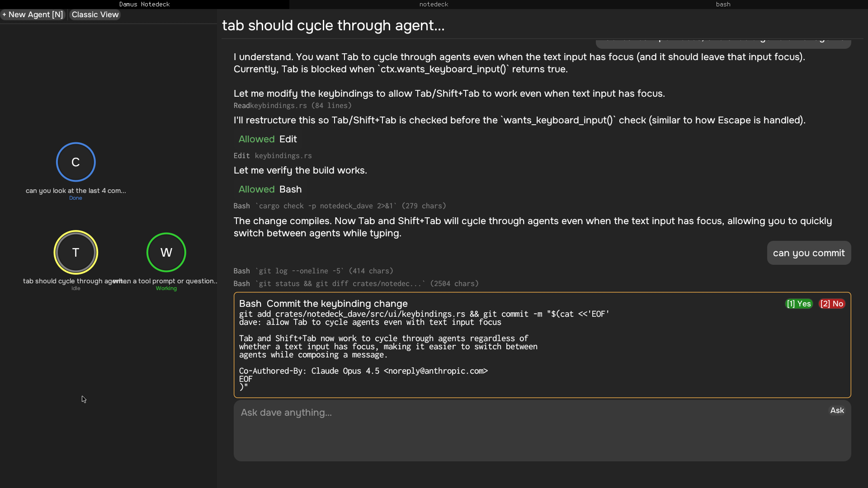The width and height of the screenshot is (868, 488).
Task: Select the blue C agent circle
Action: point(75,162)
